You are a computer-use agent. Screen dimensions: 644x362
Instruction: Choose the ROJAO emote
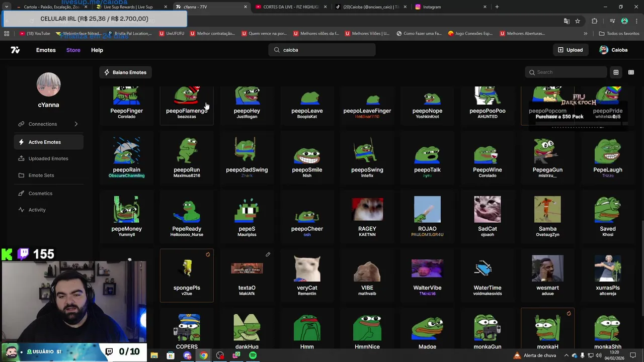427,216
